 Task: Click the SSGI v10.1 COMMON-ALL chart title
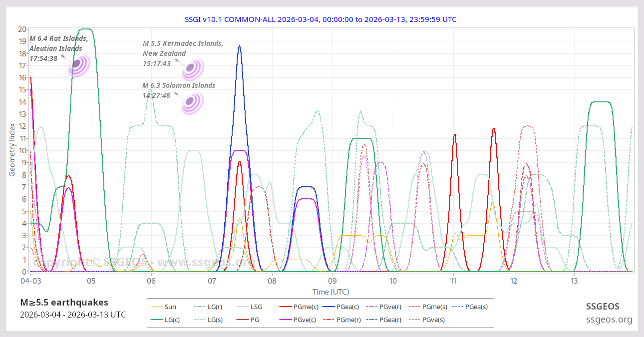click(x=322, y=19)
